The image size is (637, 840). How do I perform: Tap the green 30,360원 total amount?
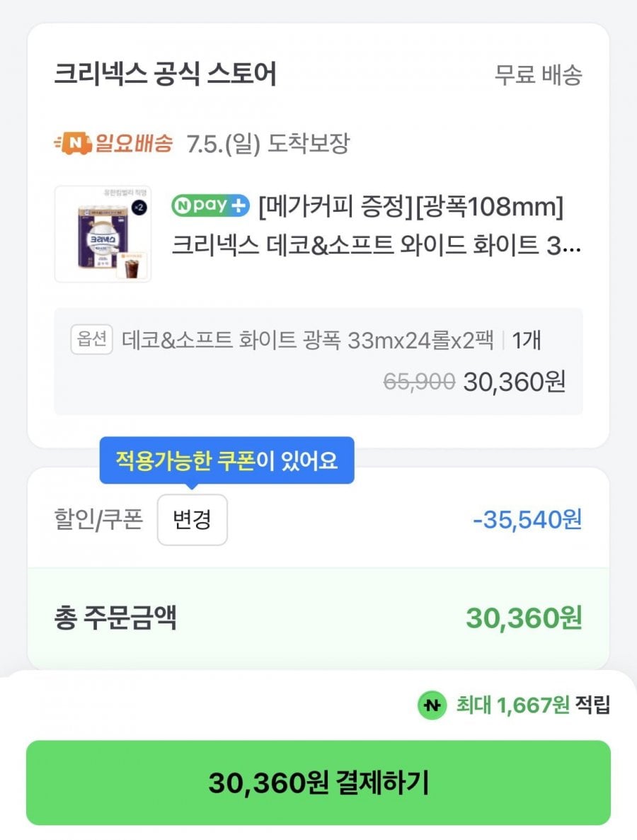point(524,618)
